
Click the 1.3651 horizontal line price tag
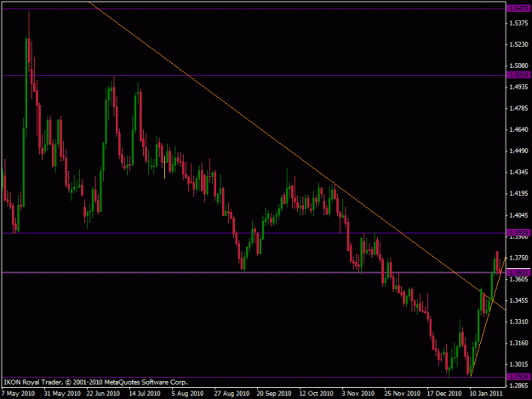coord(518,272)
